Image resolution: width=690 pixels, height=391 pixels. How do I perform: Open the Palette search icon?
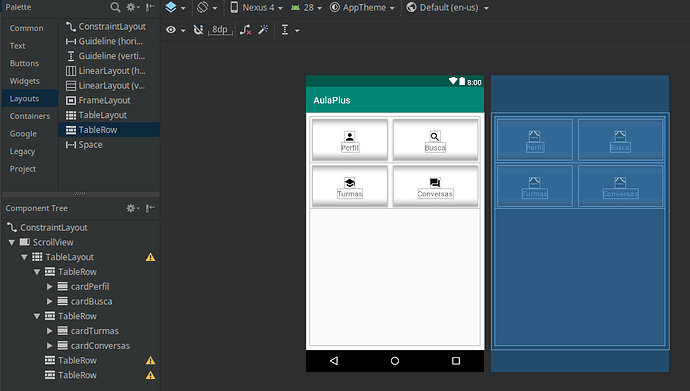coord(115,7)
